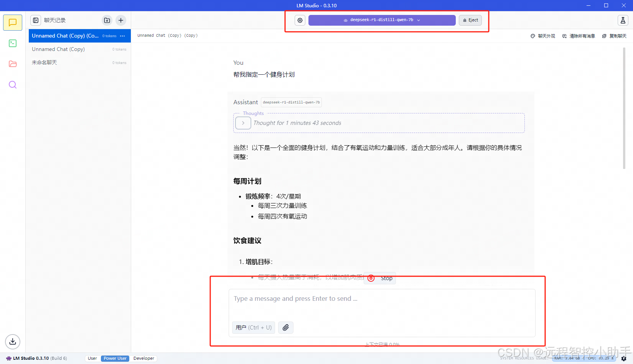The image size is (633, 364).
Task: Attach a file with the paperclip icon
Action: 286,328
